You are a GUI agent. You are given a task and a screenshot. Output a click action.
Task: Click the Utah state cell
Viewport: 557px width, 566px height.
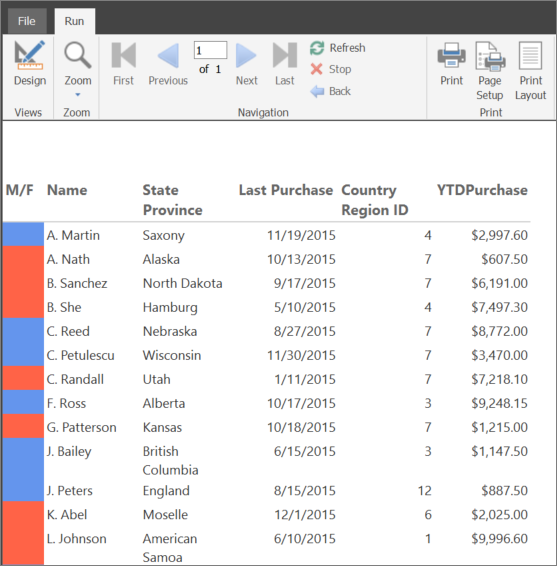click(x=157, y=379)
